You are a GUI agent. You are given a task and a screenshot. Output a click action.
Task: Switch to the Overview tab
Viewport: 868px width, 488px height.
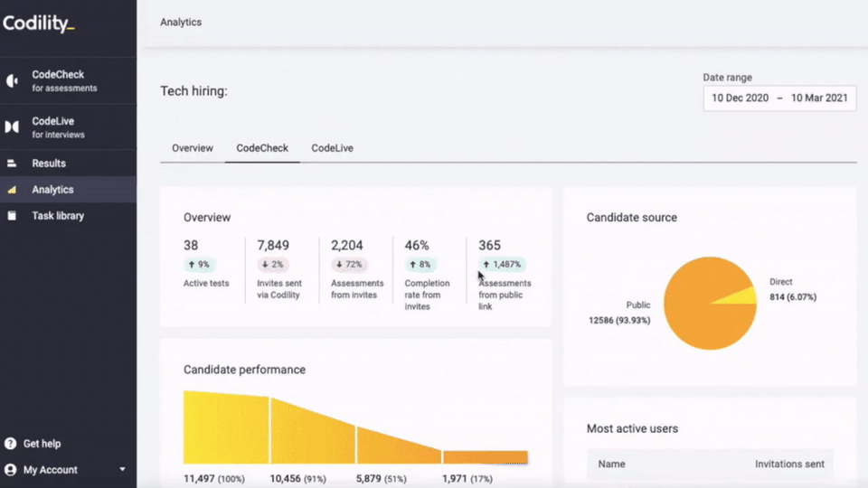[192, 148]
